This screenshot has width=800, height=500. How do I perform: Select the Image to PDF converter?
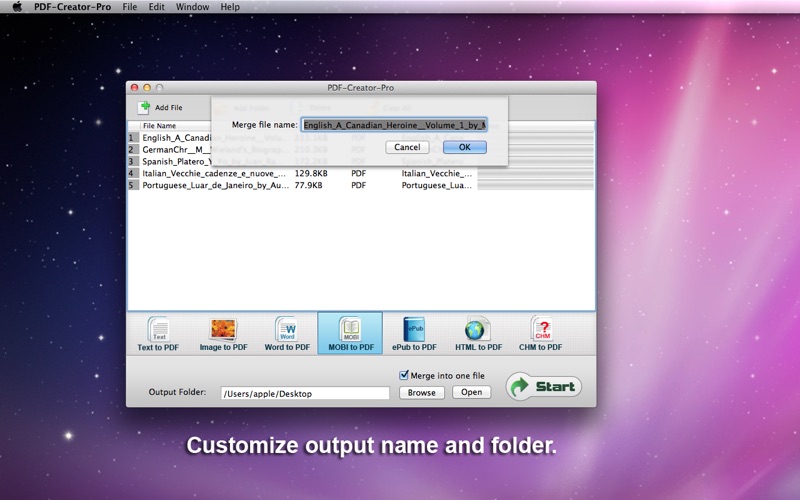coord(223,334)
